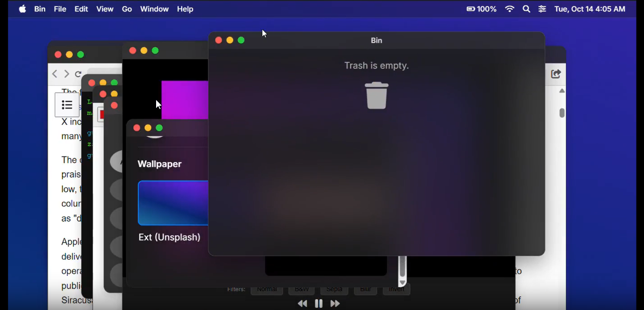Open the Wi-Fi status menu
This screenshot has width=644, height=310.
pyautogui.click(x=510, y=9)
